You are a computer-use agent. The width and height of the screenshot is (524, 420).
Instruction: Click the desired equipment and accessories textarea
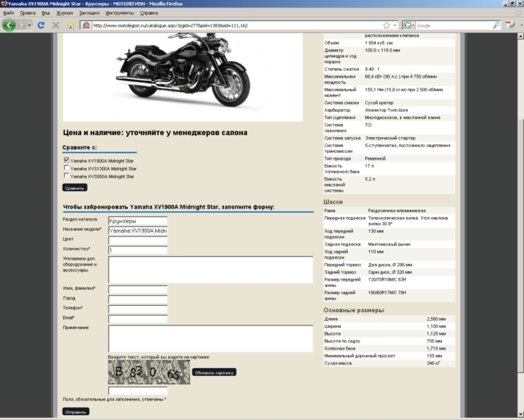pos(211,270)
